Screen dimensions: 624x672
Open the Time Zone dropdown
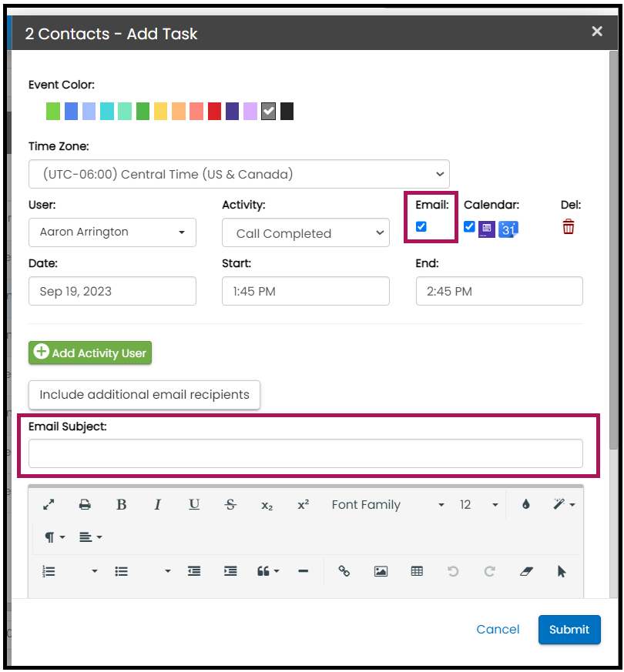(x=239, y=174)
